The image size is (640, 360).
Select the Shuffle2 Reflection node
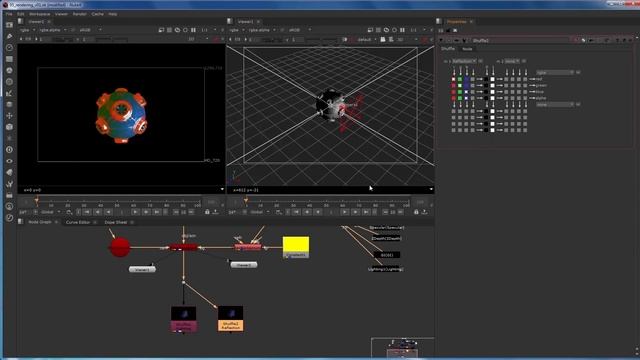[231, 319]
